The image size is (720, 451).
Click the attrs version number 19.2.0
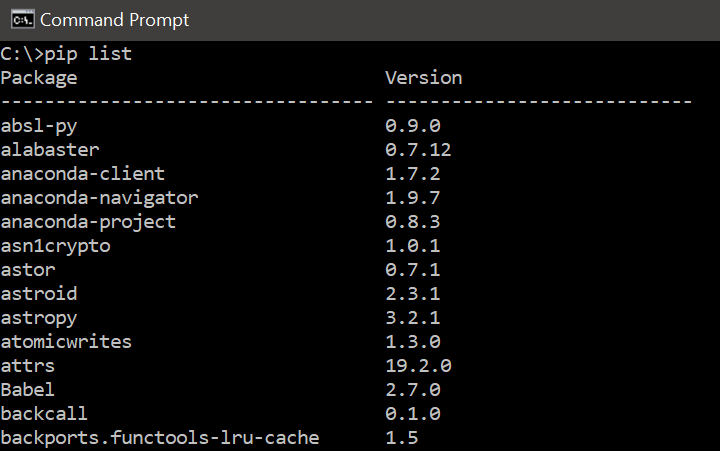tap(418, 366)
